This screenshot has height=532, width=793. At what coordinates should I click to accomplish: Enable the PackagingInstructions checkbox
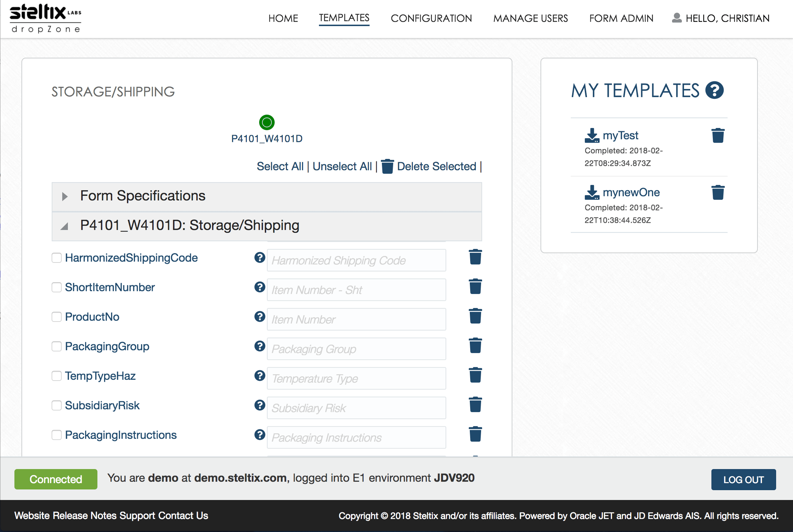(x=57, y=435)
